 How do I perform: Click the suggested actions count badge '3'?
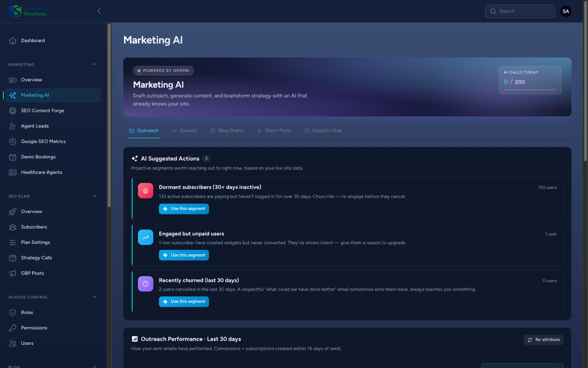pos(206,159)
